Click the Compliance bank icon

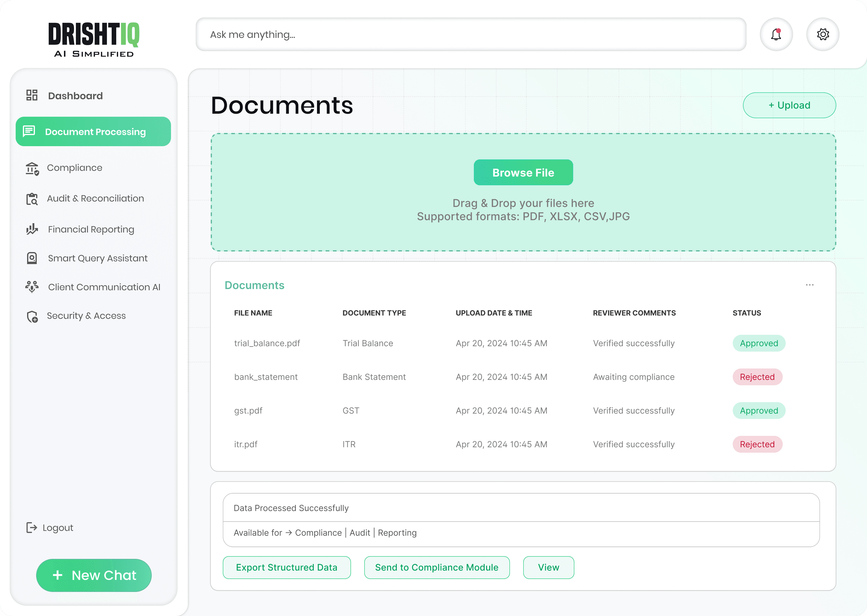coord(32,168)
